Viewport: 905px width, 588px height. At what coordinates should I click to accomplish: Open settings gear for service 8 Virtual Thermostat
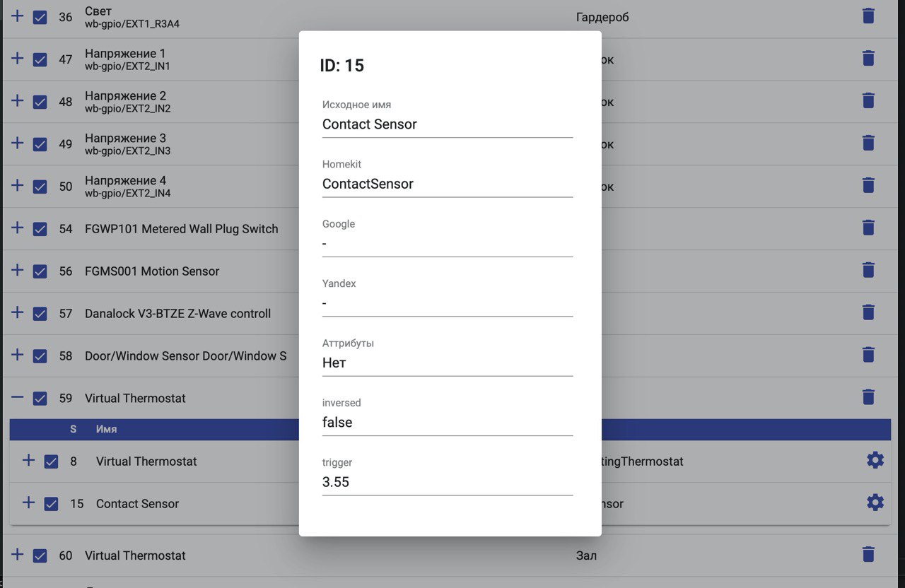coord(875,461)
